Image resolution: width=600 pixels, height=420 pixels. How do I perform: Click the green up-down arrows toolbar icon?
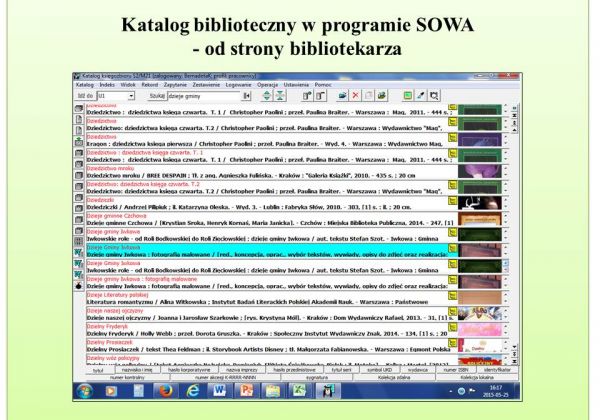pyautogui.click(x=267, y=96)
